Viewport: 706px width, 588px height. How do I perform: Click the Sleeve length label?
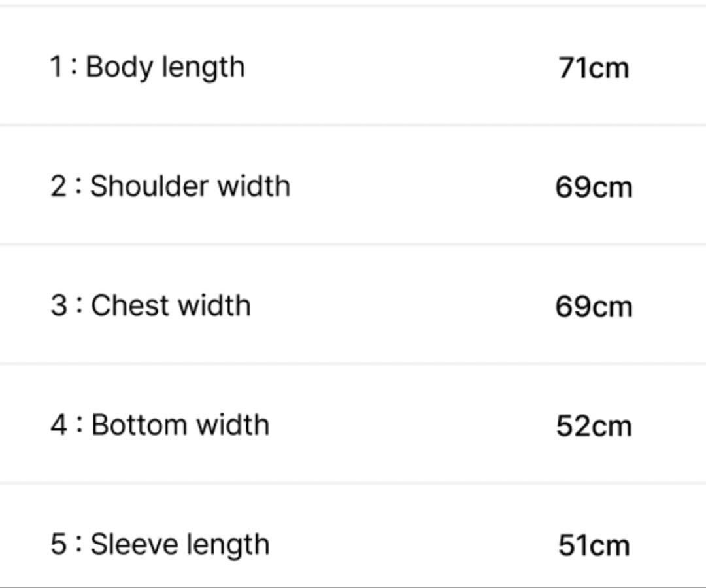coord(180,545)
